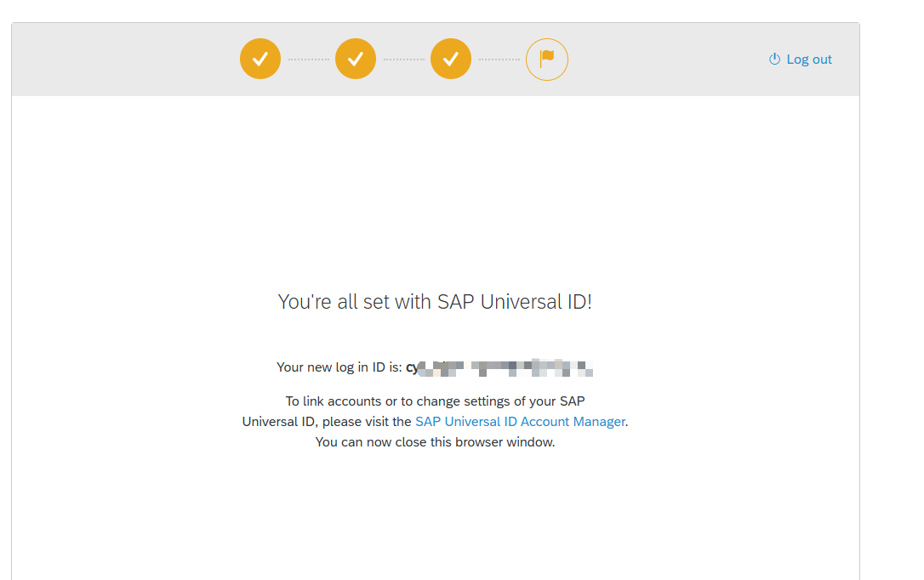The width and height of the screenshot is (924, 580).
Task: Click "Universal ID, please visit the" text
Action: point(327,422)
